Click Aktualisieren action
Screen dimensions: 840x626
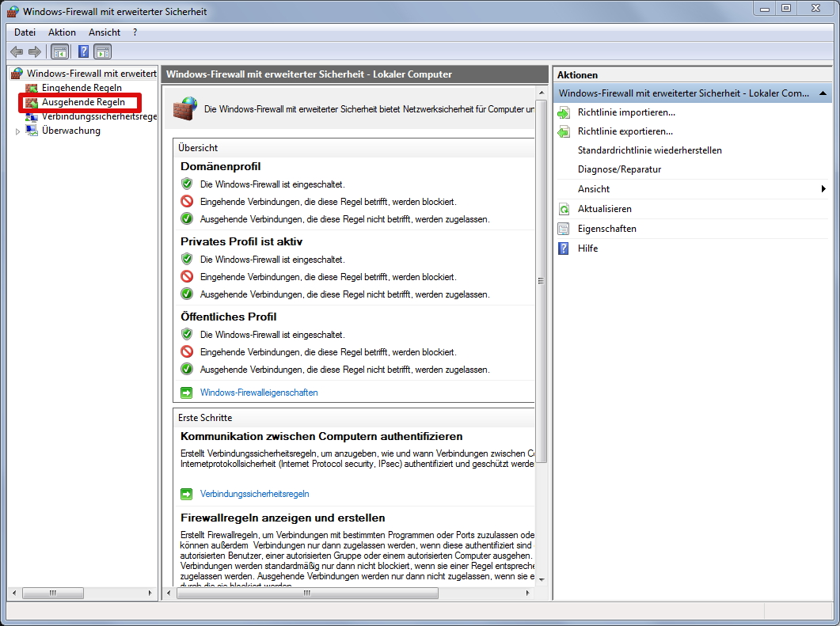click(x=604, y=209)
